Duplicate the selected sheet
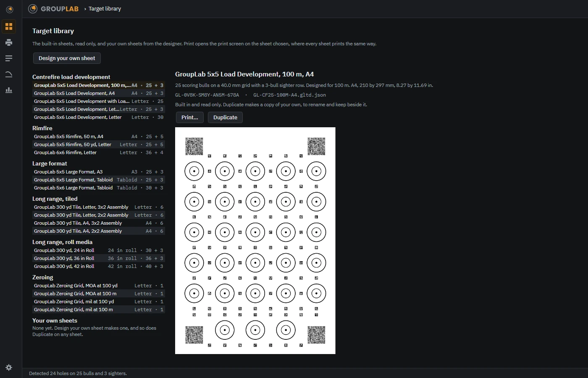 coord(225,118)
